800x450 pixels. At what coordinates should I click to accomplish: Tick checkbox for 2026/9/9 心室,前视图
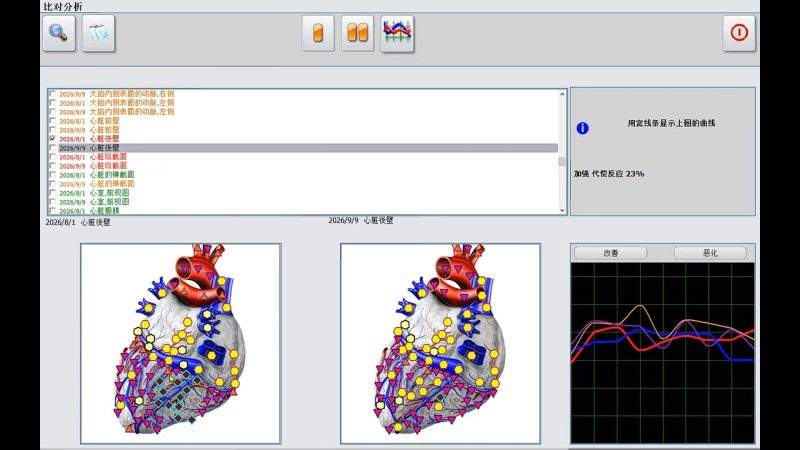pos(52,202)
